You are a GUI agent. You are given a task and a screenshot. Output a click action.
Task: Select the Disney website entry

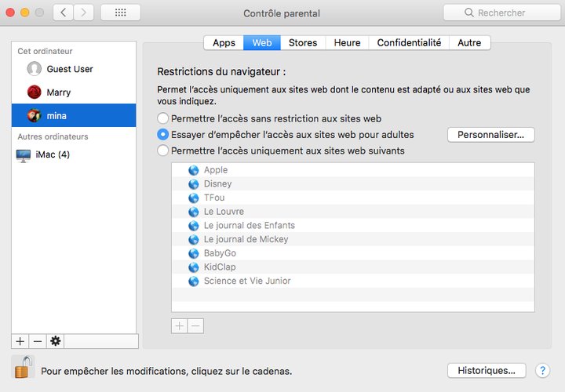pyautogui.click(x=353, y=184)
